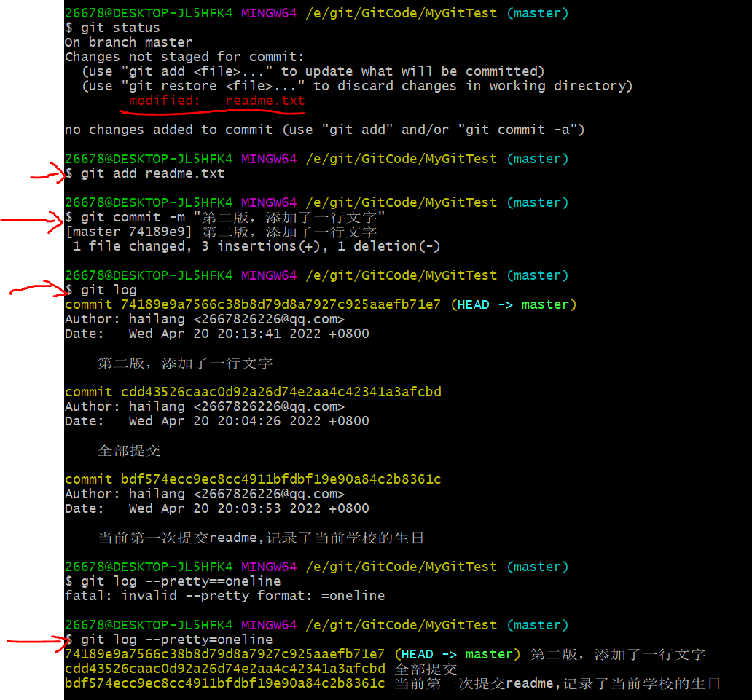Click the 'git status' command line
Image resolution: width=752 pixels, height=700 pixels.
click(x=112, y=28)
